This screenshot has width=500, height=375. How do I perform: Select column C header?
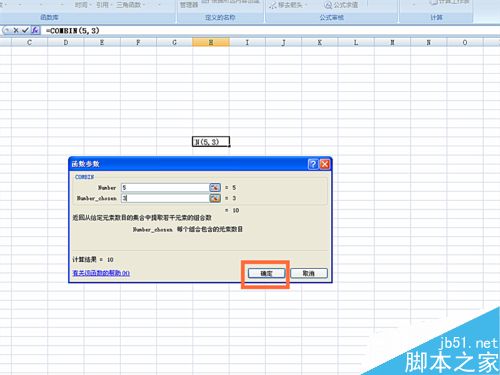pyautogui.click(x=29, y=42)
